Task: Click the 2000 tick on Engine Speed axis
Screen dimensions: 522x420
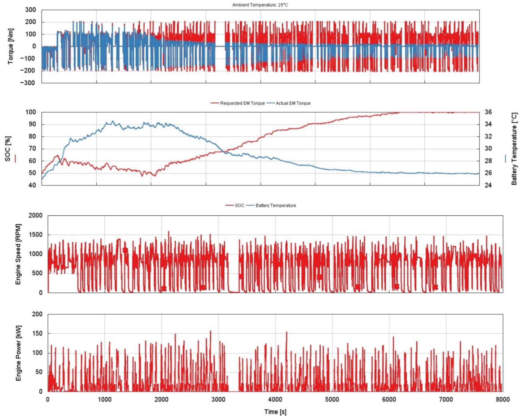Action: pos(35,216)
